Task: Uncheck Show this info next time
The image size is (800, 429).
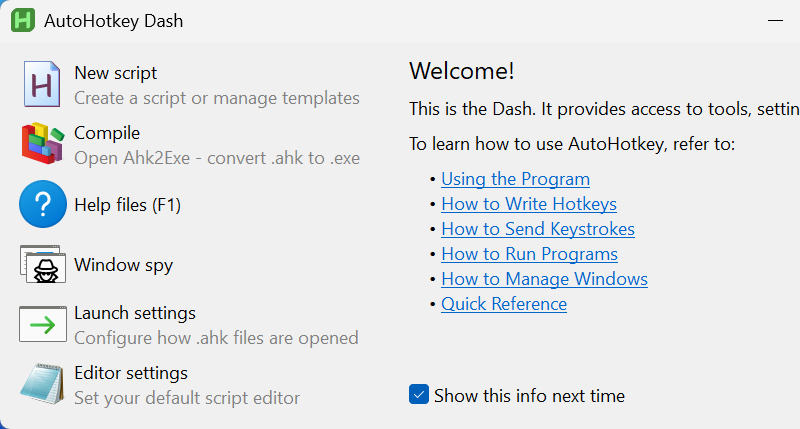Action: pos(419,395)
